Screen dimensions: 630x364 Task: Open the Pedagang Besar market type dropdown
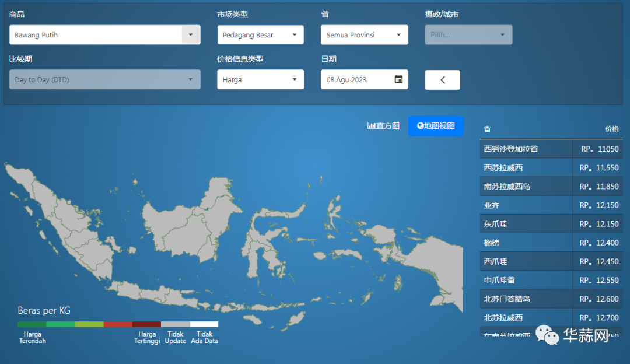(x=260, y=35)
